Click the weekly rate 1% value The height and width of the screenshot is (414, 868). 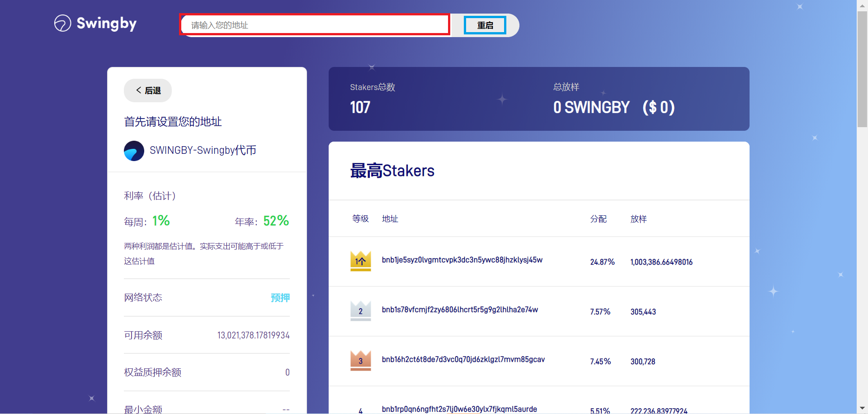click(161, 221)
